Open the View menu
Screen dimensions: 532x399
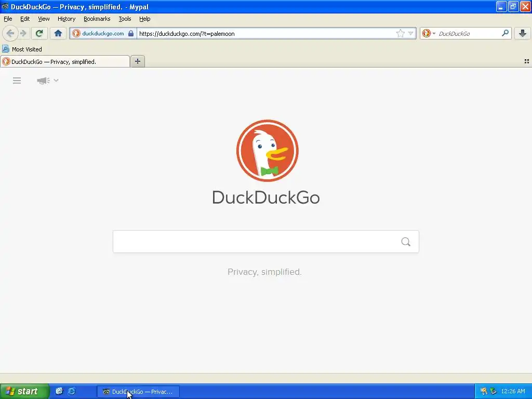pyautogui.click(x=44, y=19)
